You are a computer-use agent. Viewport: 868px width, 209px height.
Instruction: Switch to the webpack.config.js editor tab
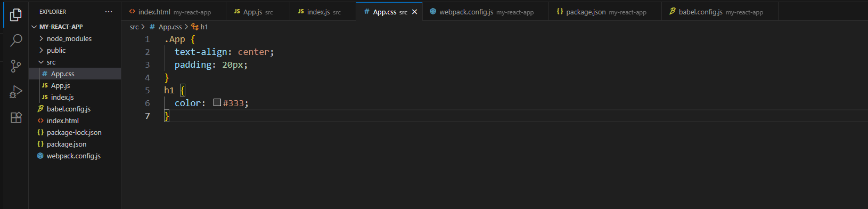click(x=486, y=12)
